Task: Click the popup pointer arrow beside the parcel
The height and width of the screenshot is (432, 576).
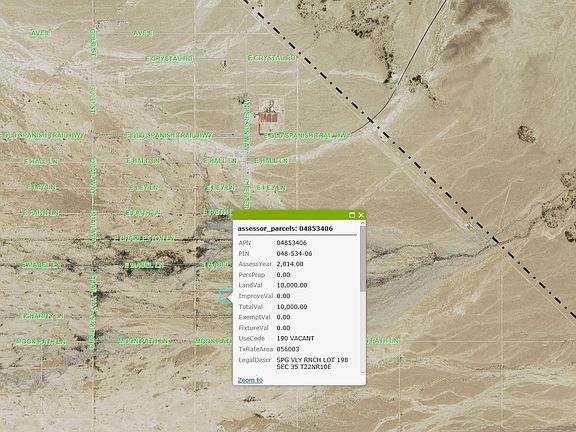Action: click(230, 296)
